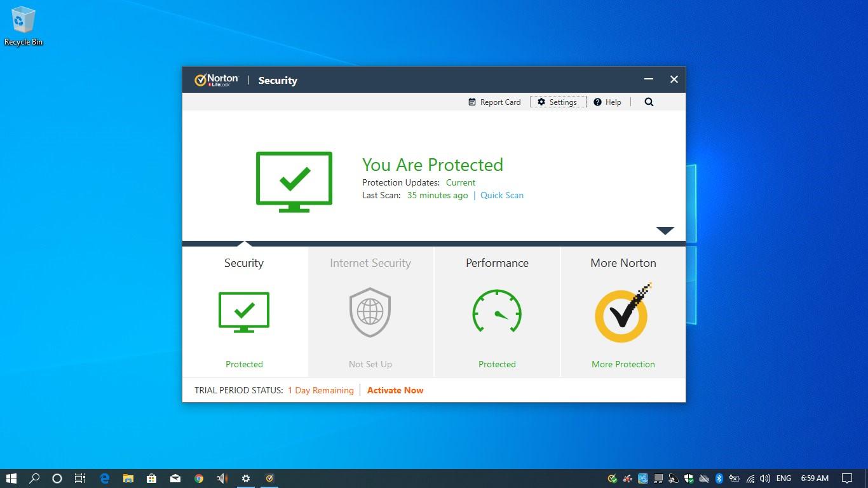Click 'Protected' status under Security
The height and width of the screenshot is (488, 868).
[244, 364]
